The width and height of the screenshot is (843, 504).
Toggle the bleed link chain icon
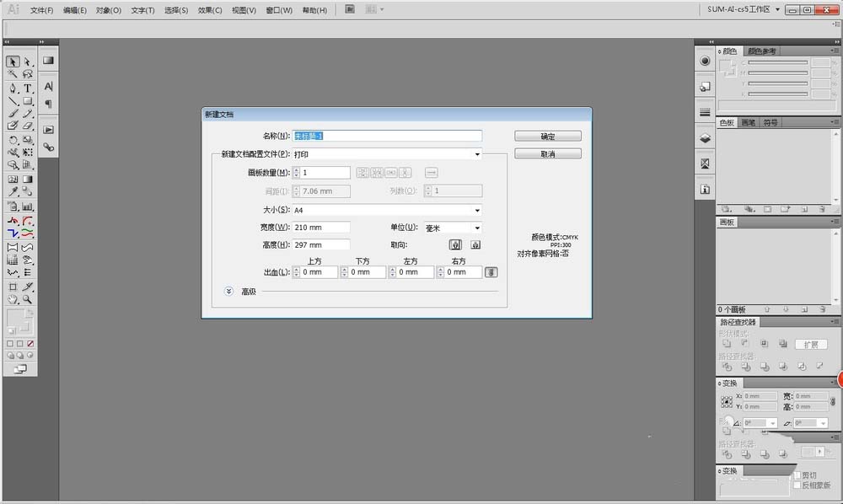click(x=491, y=271)
